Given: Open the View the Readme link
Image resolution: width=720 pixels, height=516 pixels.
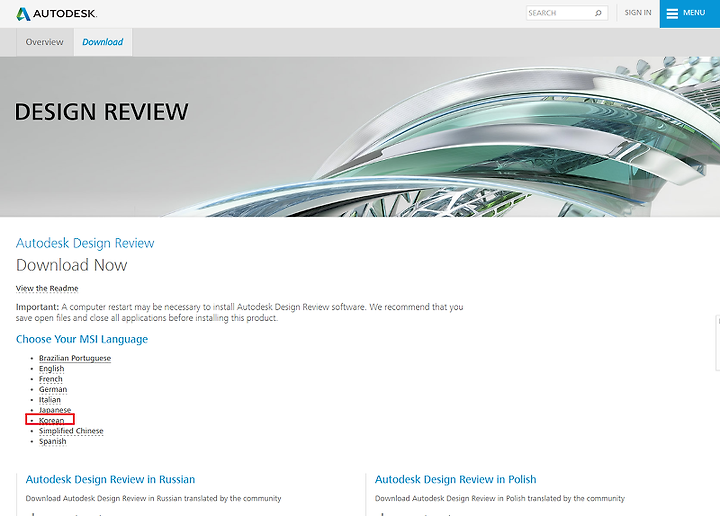Looking at the screenshot, I should point(47,288).
